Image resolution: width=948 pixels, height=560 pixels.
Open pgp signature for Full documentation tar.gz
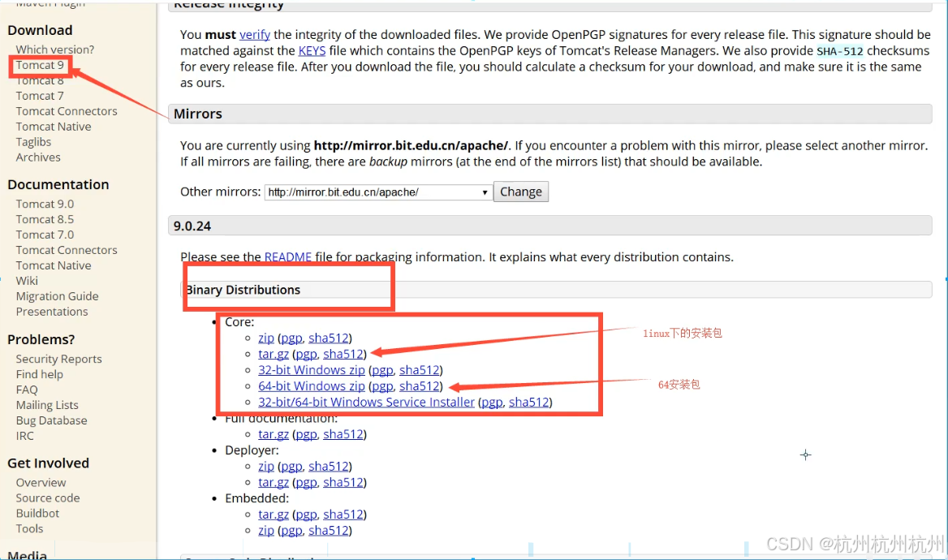pos(306,434)
